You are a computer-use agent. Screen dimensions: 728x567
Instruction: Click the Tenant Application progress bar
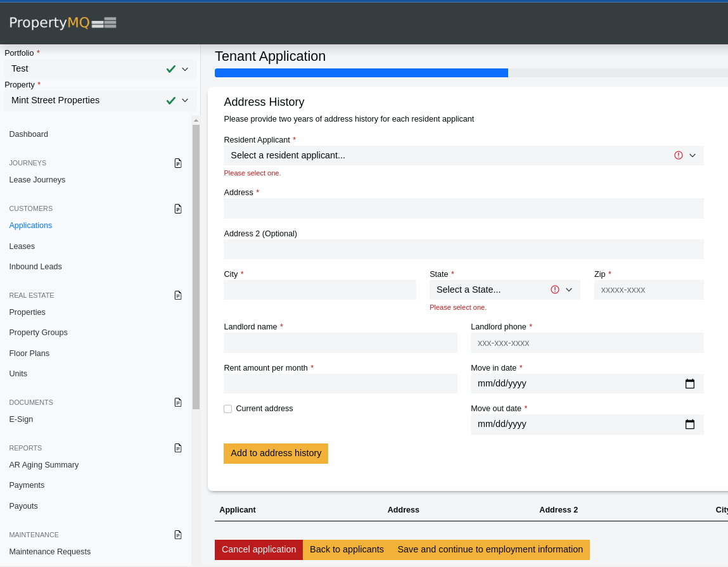pyautogui.click(x=471, y=73)
